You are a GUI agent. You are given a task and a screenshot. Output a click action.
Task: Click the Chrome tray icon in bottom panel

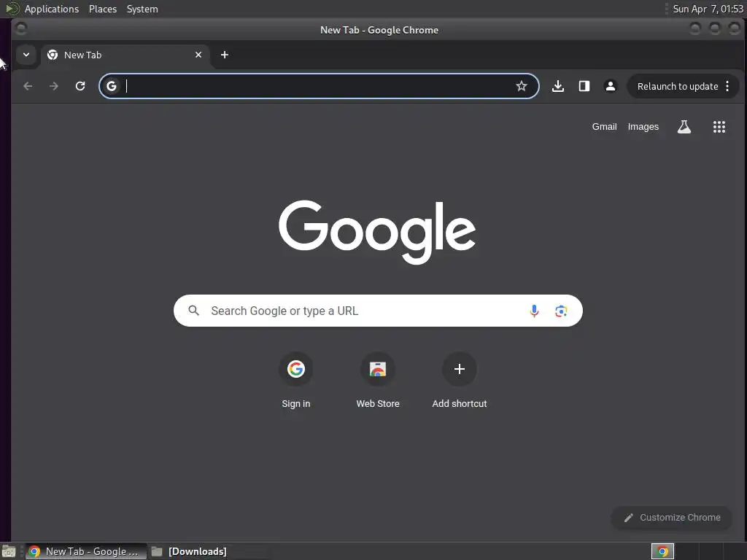pos(662,551)
